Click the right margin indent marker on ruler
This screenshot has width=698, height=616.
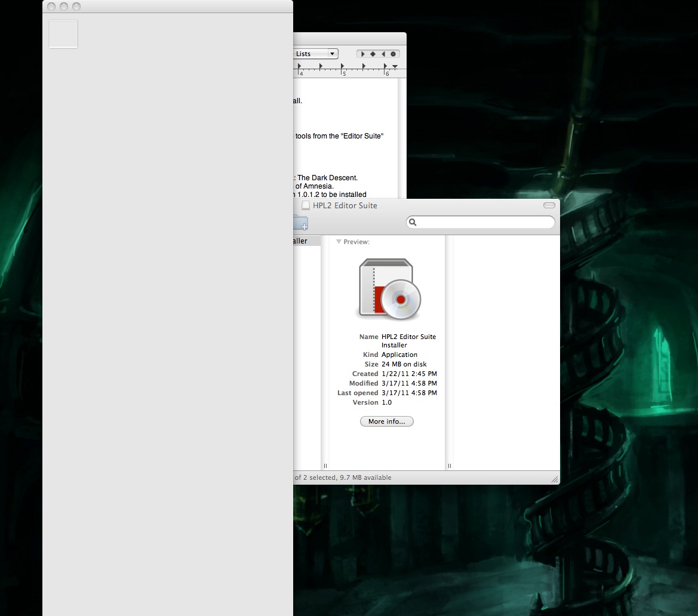coord(394,67)
